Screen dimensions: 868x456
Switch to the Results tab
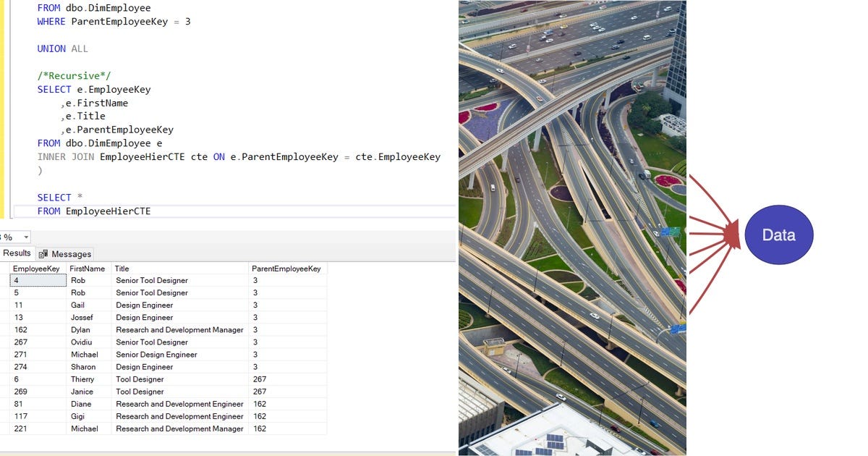tap(17, 253)
